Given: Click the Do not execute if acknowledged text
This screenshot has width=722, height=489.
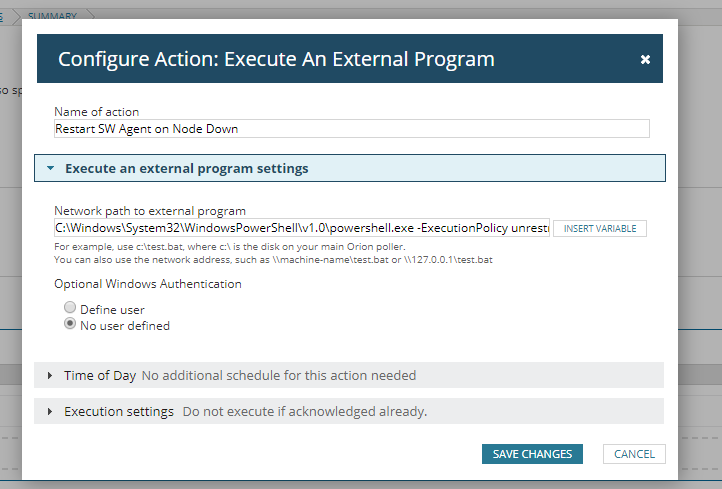Looking at the screenshot, I should [x=305, y=412].
